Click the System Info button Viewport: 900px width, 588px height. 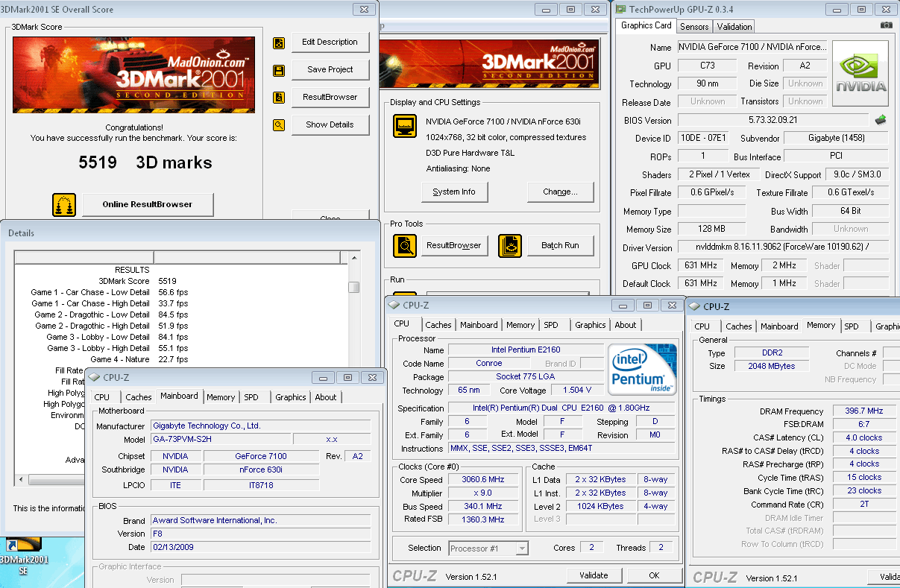pos(454,192)
